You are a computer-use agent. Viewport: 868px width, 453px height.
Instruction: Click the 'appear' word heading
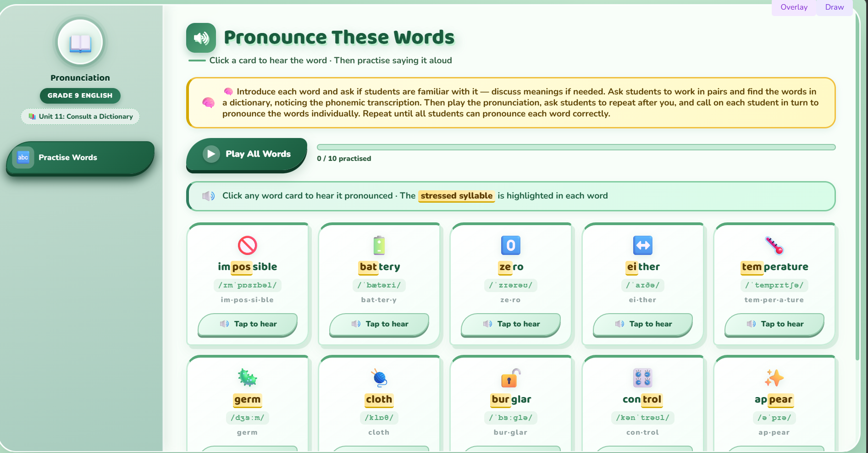[x=774, y=399]
